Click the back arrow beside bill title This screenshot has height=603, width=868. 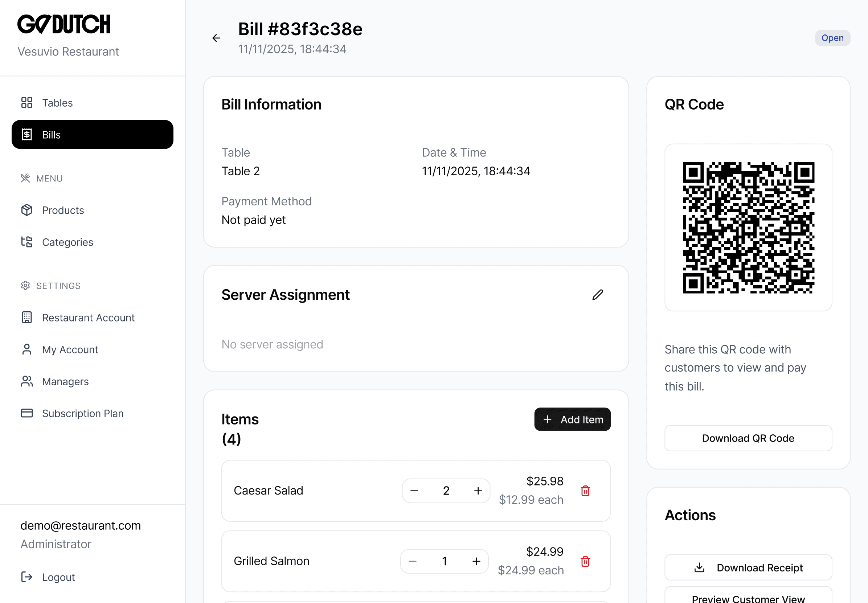click(x=216, y=38)
